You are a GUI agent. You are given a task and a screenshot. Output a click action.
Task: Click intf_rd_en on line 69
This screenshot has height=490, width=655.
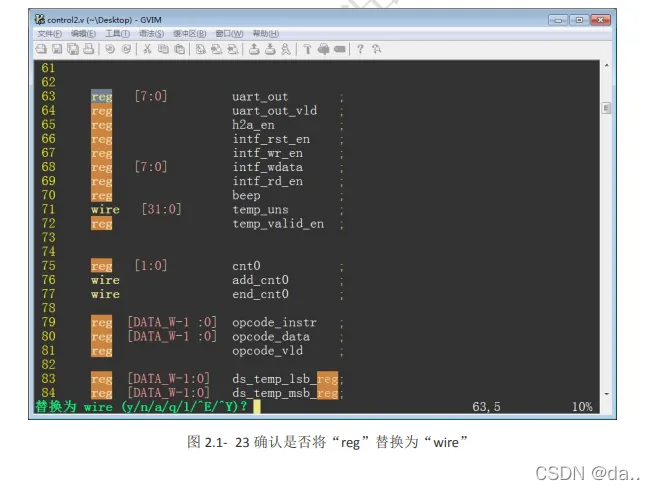click(x=267, y=181)
